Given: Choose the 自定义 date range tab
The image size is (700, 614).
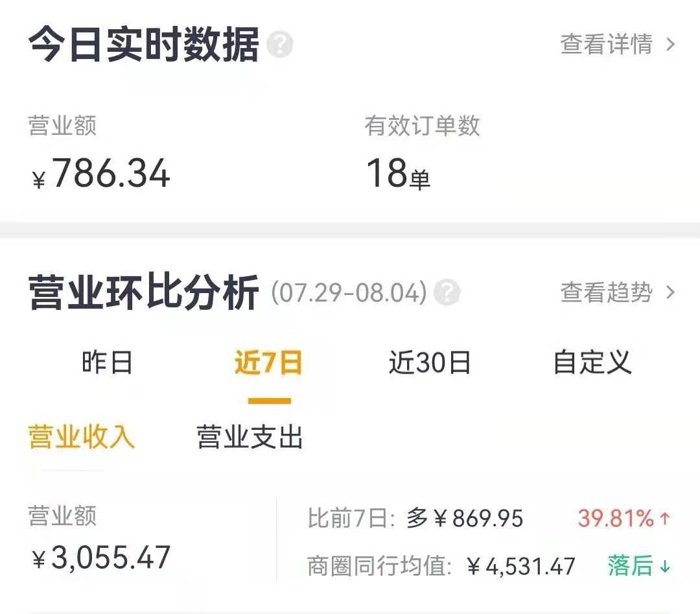Looking at the screenshot, I should [x=592, y=362].
